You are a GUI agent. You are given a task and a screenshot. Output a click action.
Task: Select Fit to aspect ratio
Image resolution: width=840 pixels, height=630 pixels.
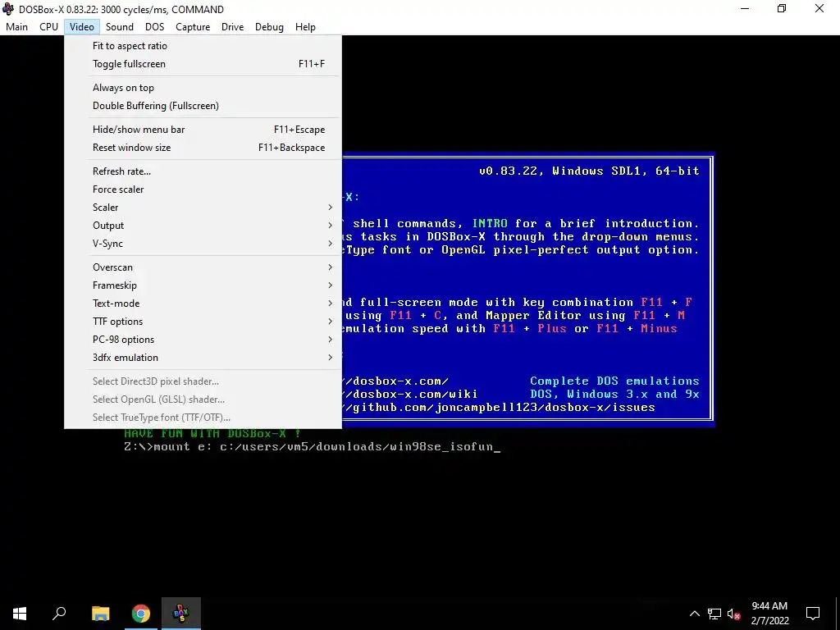(203, 46)
